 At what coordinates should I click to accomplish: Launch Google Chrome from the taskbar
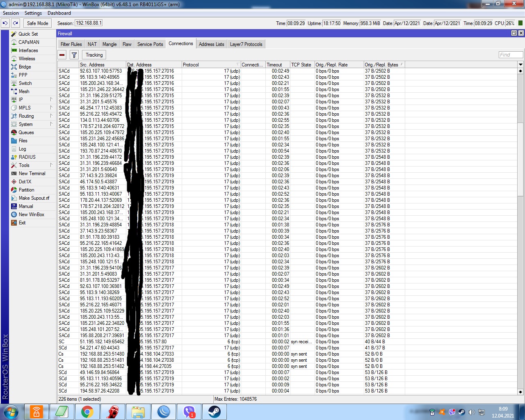coord(87,412)
